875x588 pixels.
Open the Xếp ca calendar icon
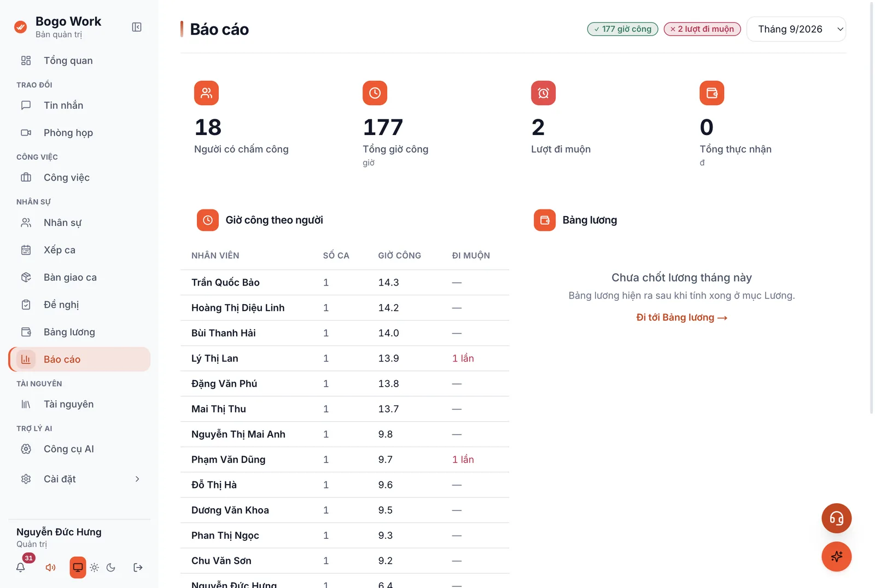click(x=26, y=250)
